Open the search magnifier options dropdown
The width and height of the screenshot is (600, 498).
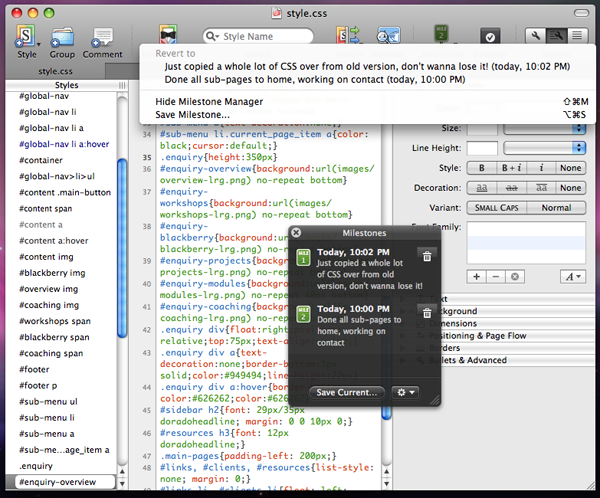pyautogui.click(x=213, y=36)
